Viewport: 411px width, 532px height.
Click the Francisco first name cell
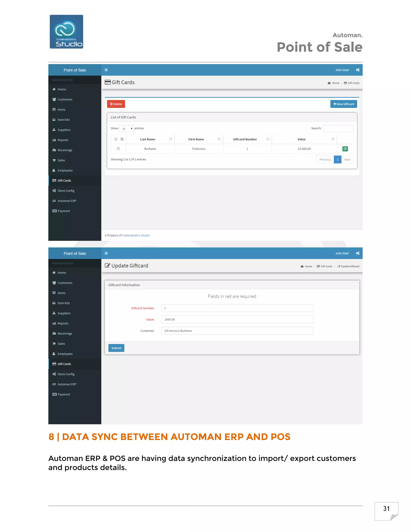[199, 149]
